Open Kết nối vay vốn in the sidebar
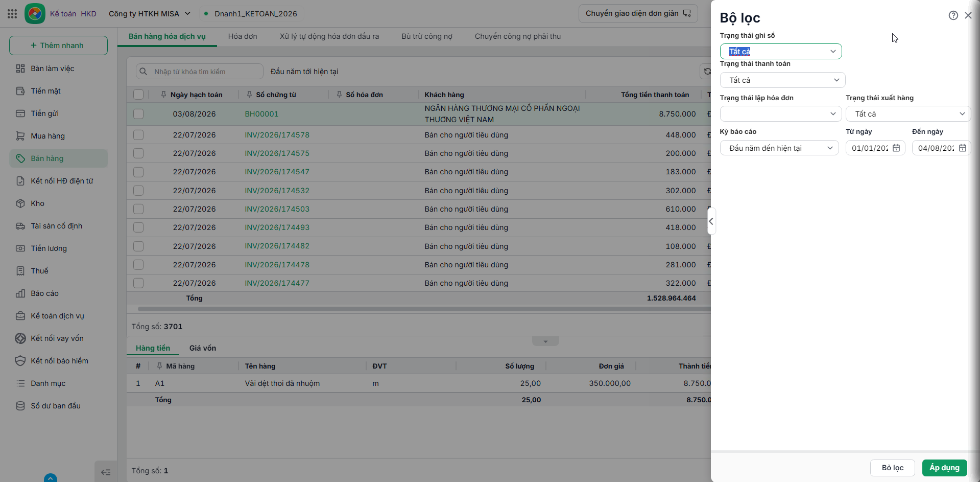Viewport: 980px width, 482px height. coord(58,338)
